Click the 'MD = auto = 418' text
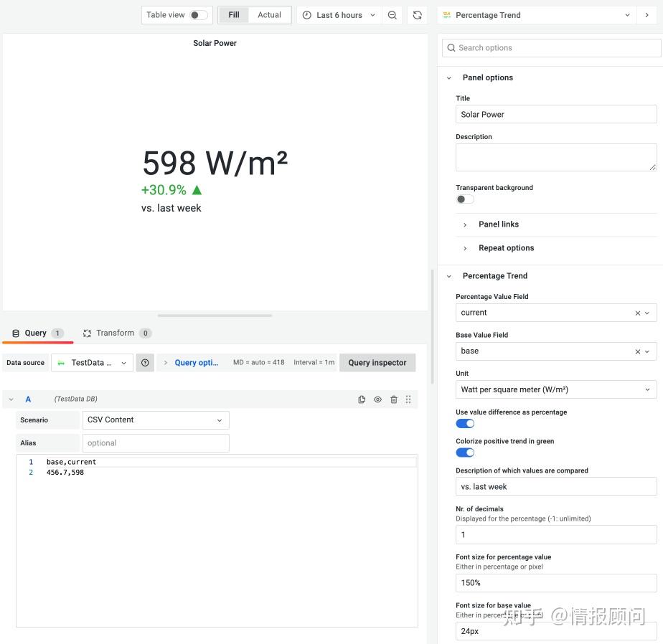 click(x=259, y=363)
